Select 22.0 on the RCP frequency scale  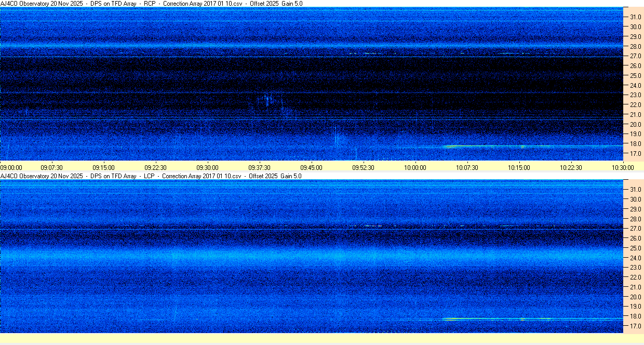coord(635,105)
